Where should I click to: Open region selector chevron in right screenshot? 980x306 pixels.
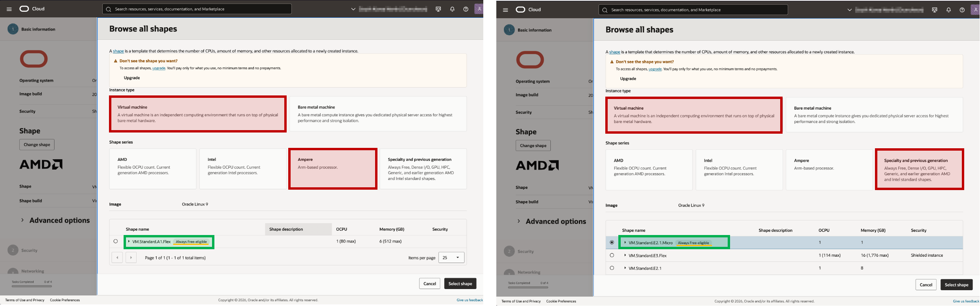[850, 10]
